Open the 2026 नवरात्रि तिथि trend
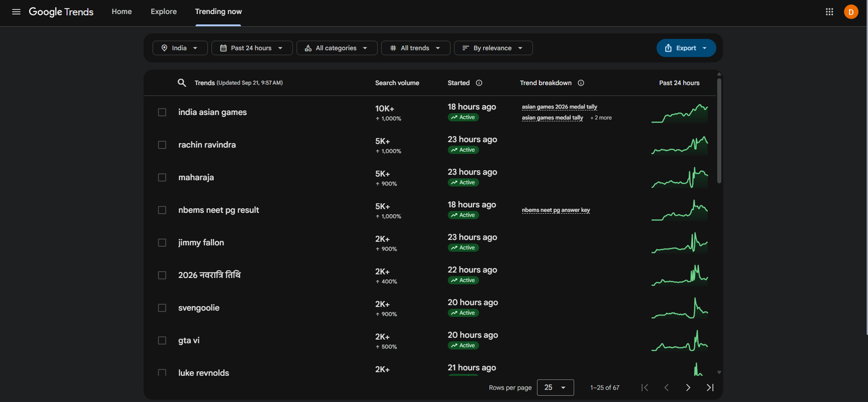This screenshot has width=868, height=402. (x=209, y=275)
